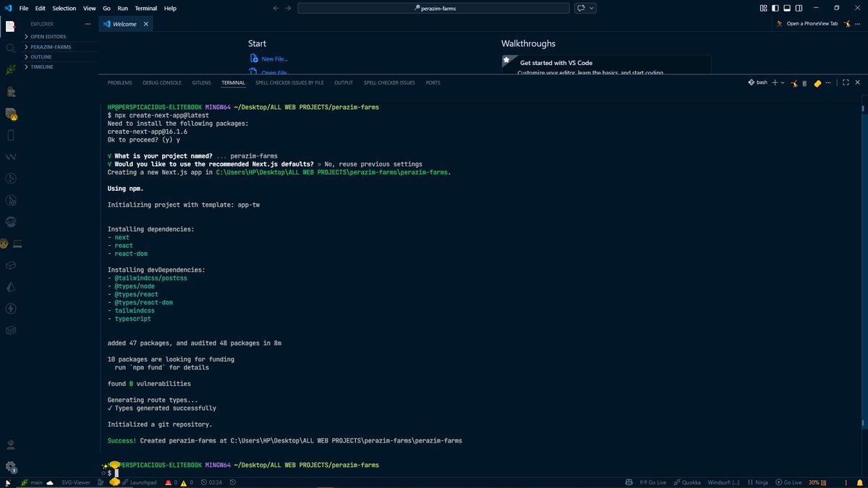Switch to the SPELL CHECKER ISSUES tab
This screenshot has height=488, width=868.
point(389,83)
